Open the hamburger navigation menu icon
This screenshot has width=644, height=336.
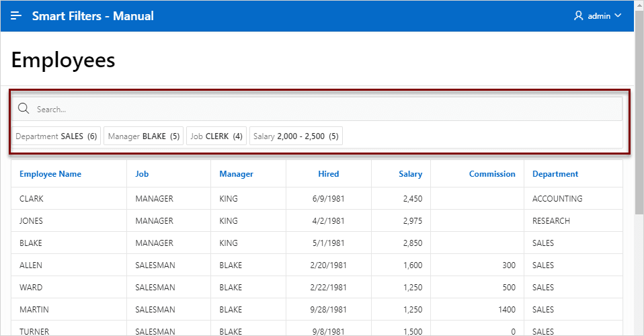pos(16,15)
